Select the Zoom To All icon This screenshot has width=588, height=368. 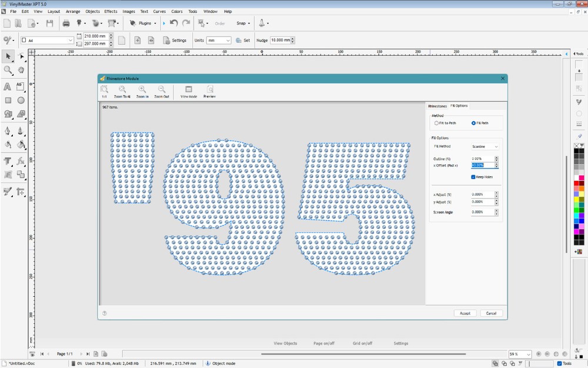[122, 89]
